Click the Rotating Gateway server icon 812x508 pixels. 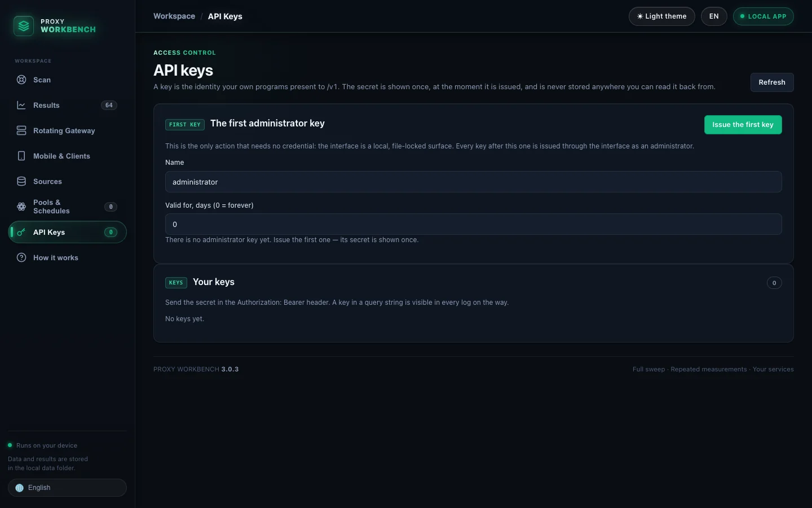tap(21, 130)
